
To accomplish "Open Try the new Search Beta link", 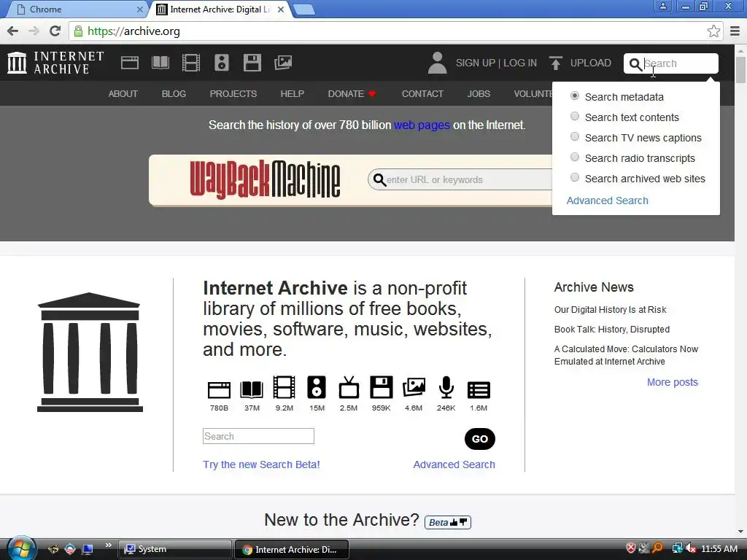I will tap(262, 464).
